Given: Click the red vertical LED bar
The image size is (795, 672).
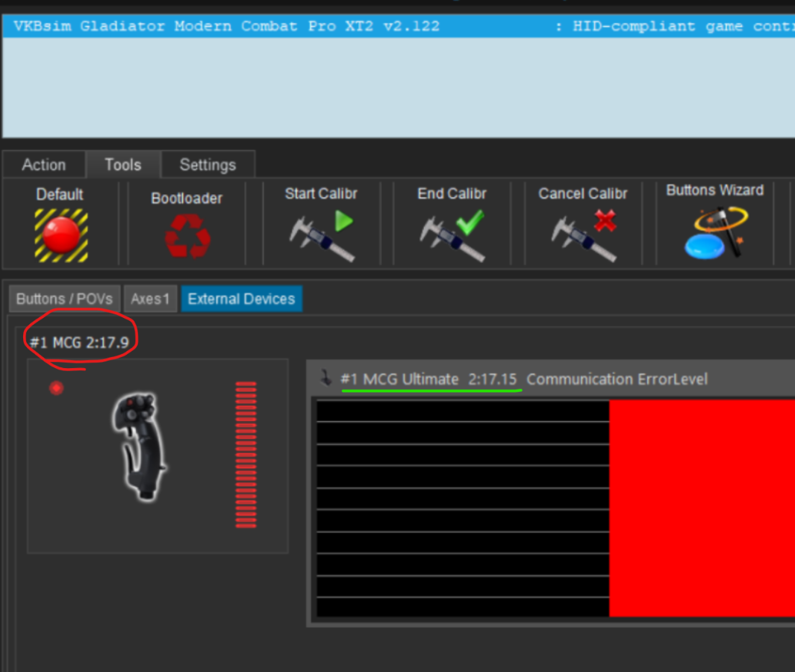Looking at the screenshot, I should (x=246, y=455).
